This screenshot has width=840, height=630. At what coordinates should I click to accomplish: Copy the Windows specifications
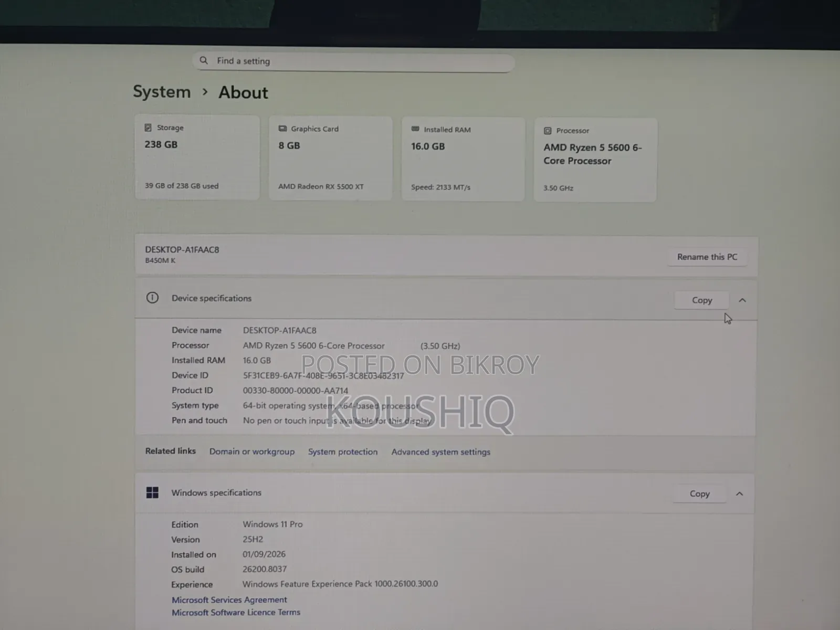pyautogui.click(x=700, y=493)
